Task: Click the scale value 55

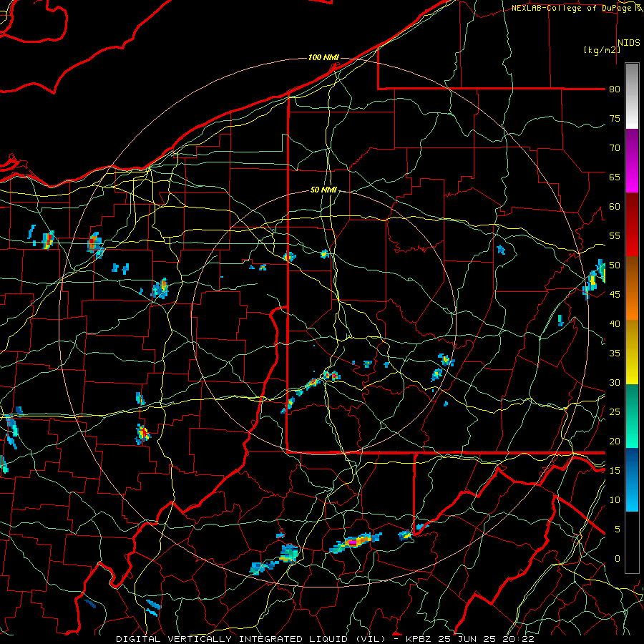Action: click(615, 235)
